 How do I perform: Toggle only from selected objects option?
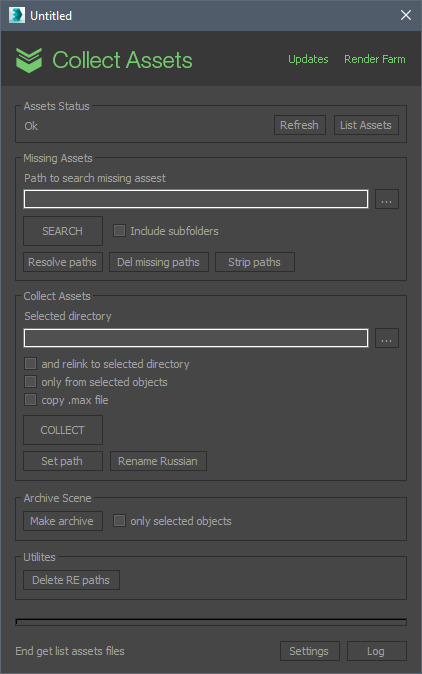pyautogui.click(x=30, y=382)
